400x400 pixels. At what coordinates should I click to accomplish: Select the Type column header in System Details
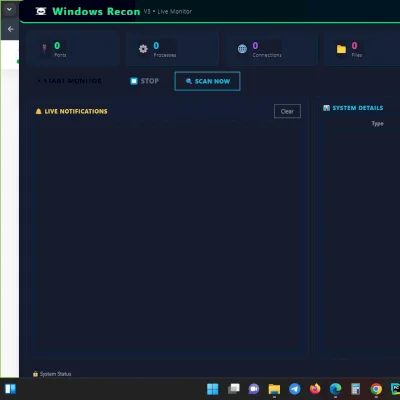coord(377,124)
